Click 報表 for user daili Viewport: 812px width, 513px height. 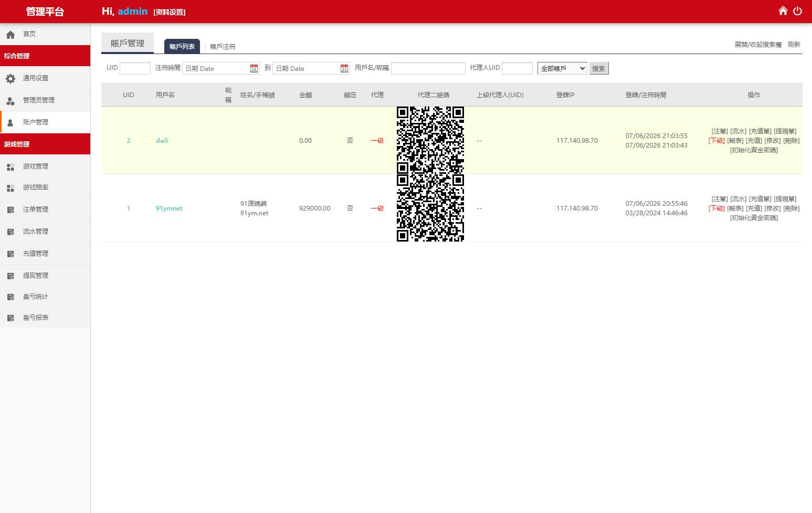click(735, 141)
